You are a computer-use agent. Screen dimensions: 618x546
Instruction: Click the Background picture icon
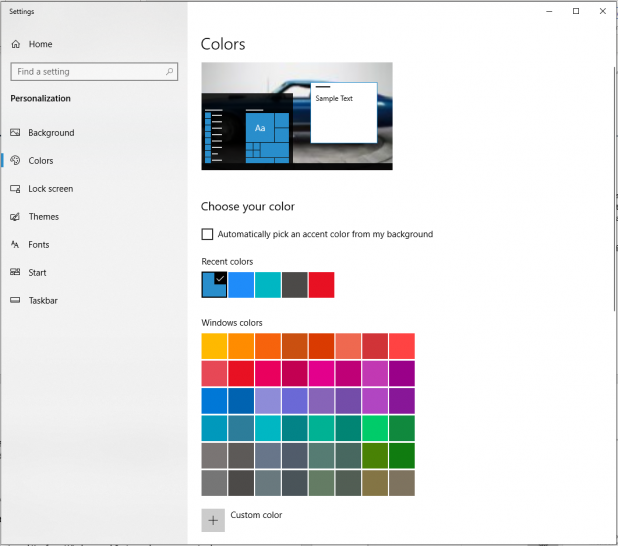[x=15, y=132]
